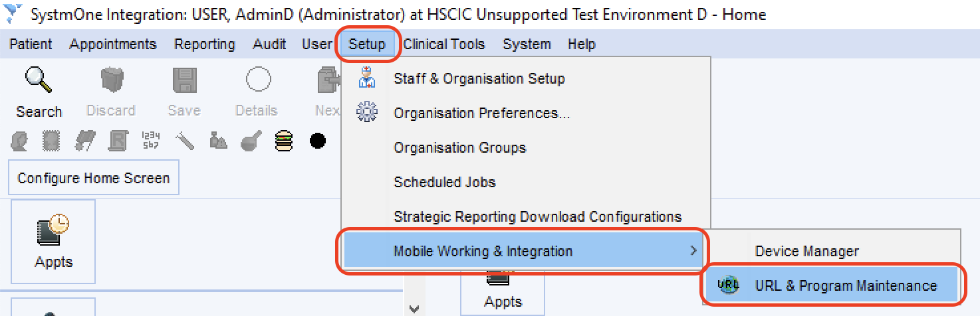Viewport: 980px width, 316px height.
Task: Click the Search magnifying glass icon
Action: tap(39, 80)
